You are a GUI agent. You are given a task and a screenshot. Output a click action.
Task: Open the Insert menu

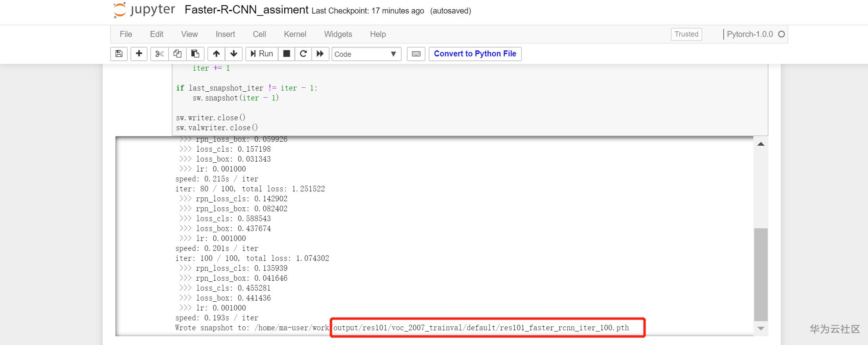point(225,34)
